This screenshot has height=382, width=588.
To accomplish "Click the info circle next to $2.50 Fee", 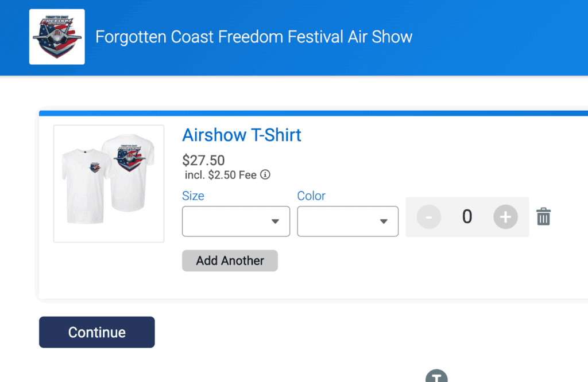I will (265, 174).
